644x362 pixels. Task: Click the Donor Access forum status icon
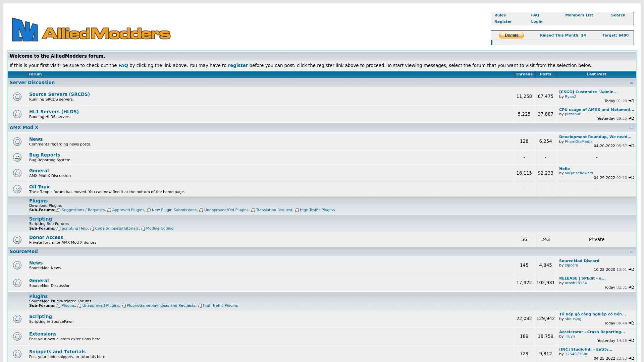[x=17, y=240]
